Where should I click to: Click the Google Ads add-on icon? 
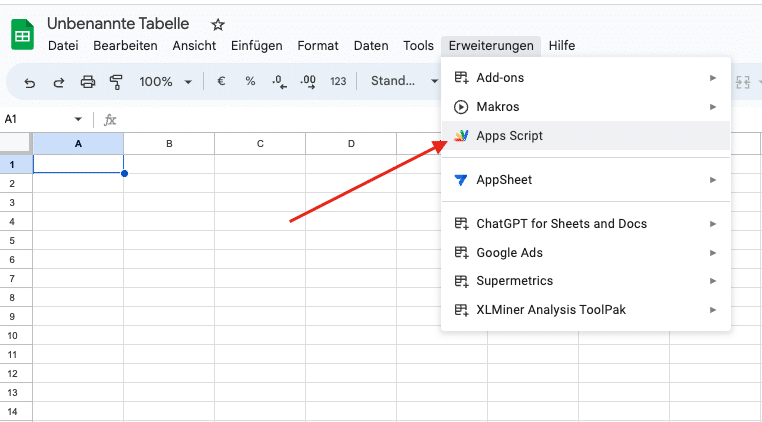point(461,253)
